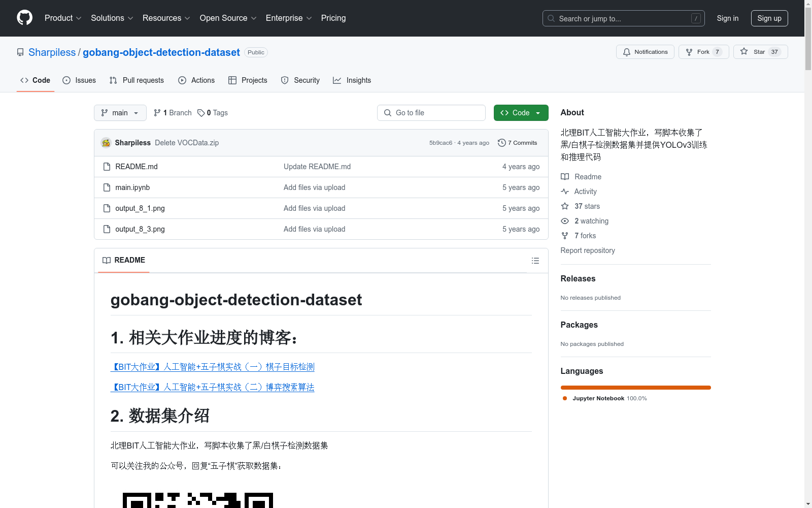Viewport: 812px width, 508px height.
Task: Open the Security tab
Action: point(300,80)
